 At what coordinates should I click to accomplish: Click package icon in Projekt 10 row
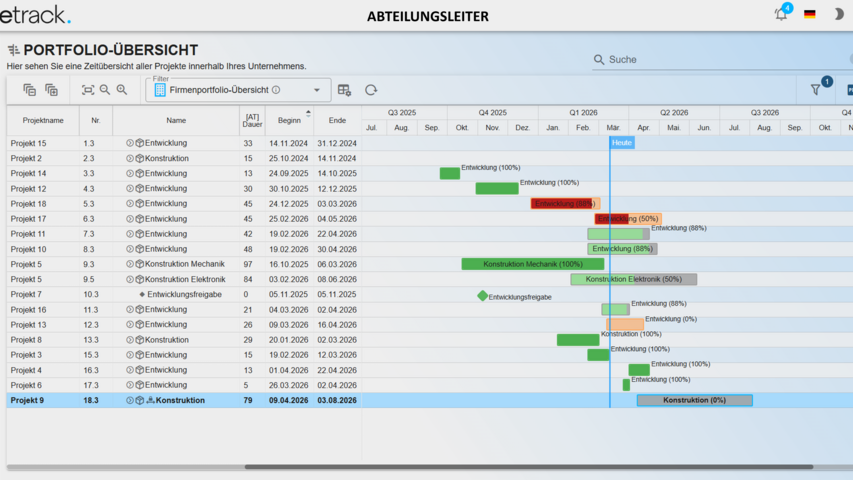click(x=140, y=249)
